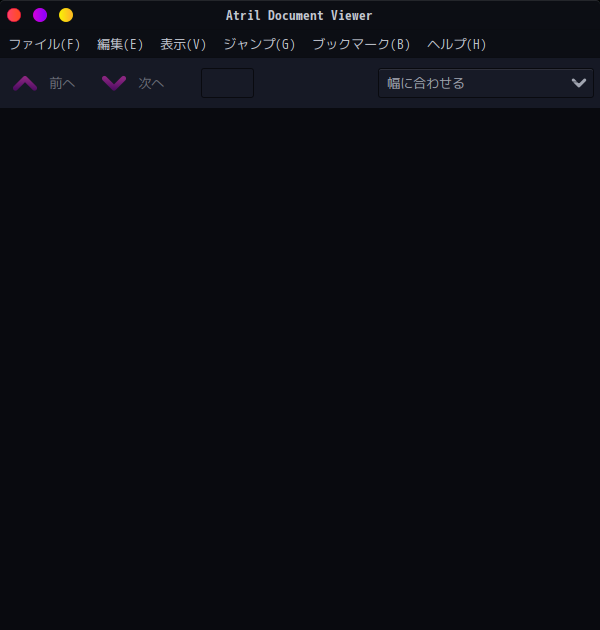Open the ブックマーク(B) menu
600x630 pixels.
pos(361,44)
